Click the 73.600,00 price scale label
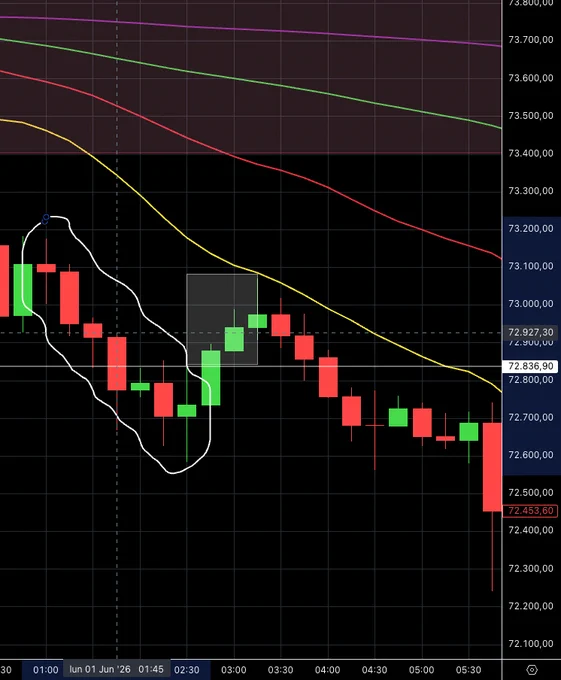561x680 pixels. (531, 78)
